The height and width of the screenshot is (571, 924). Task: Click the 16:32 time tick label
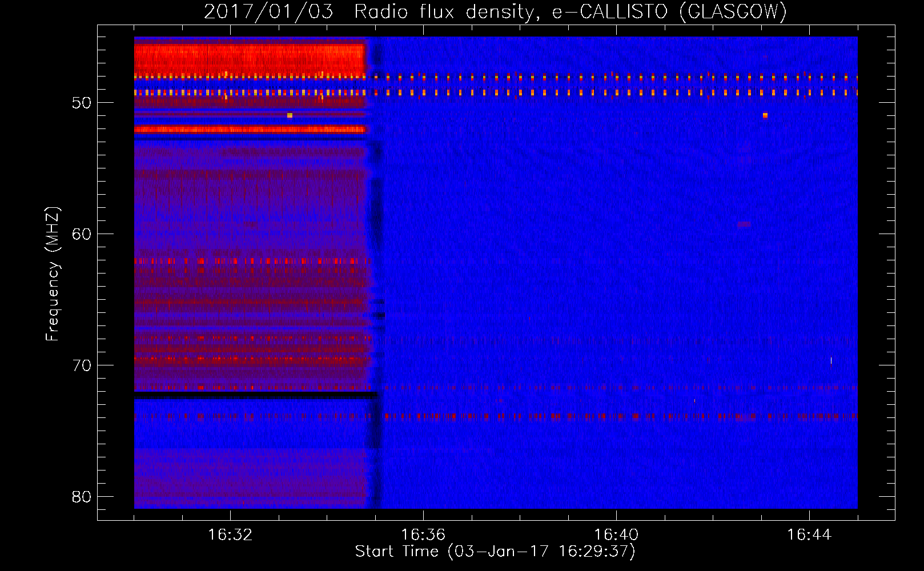230,535
